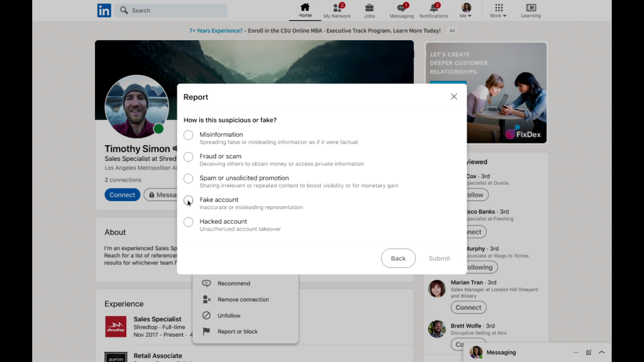Choose Recommend in the context menu
This screenshot has height=362, width=644.
234,283
